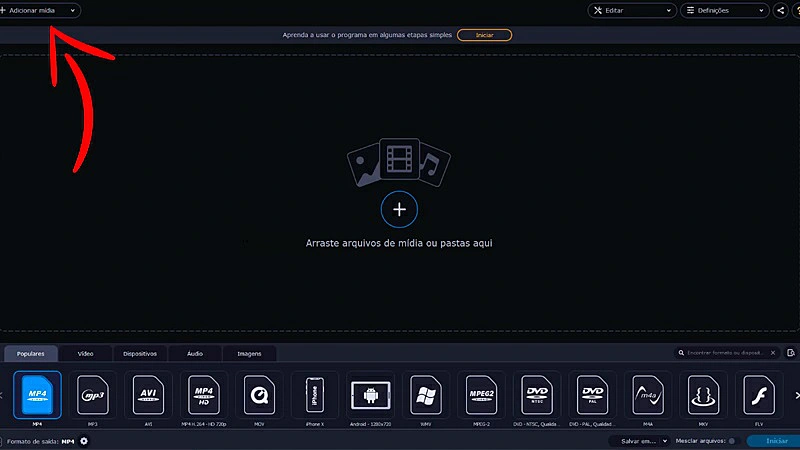Screen dimensions: 800x450
Task: Open the Dispositivos tab
Action: pyautogui.click(x=140, y=353)
